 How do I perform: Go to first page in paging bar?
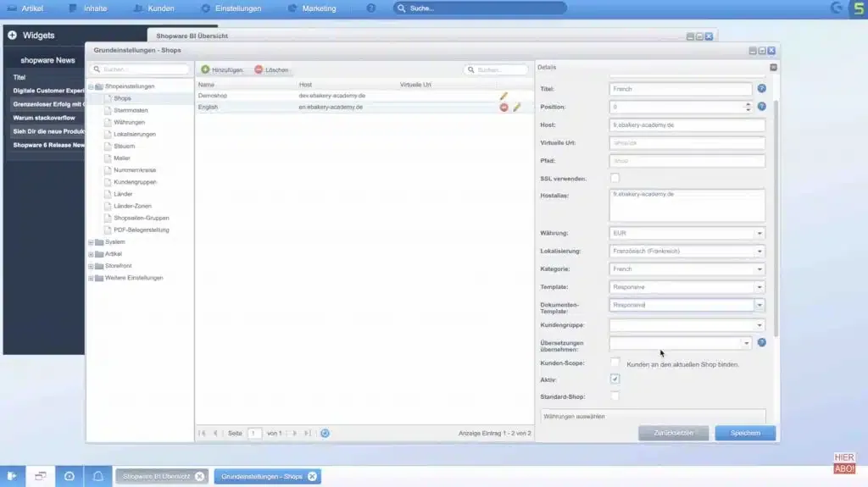click(202, 434)
